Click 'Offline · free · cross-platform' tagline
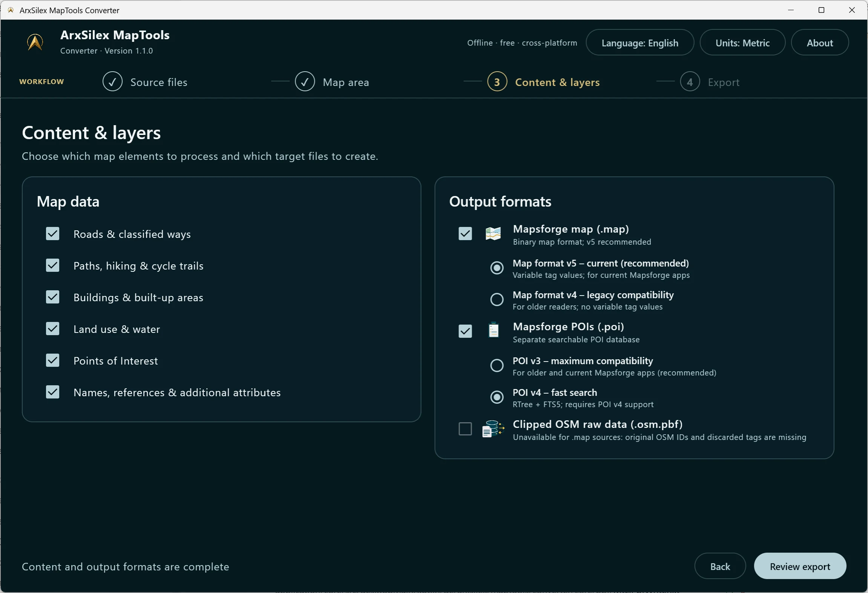 (x=522, y=43)
